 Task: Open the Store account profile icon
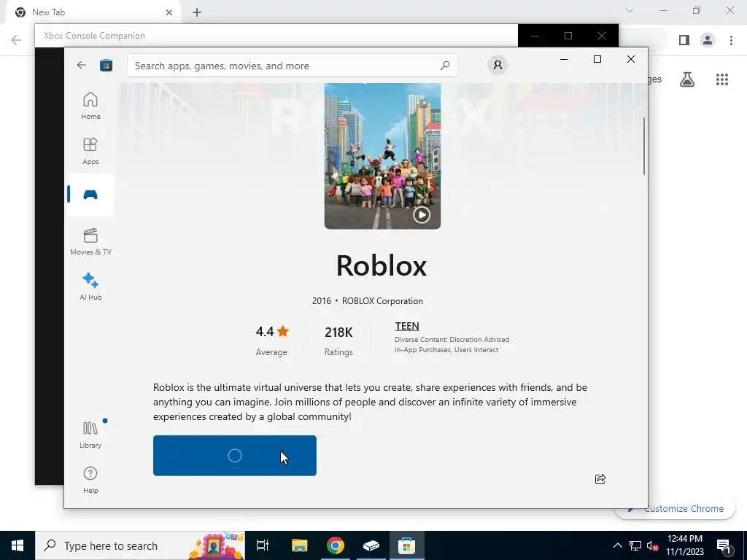[498, 65]
